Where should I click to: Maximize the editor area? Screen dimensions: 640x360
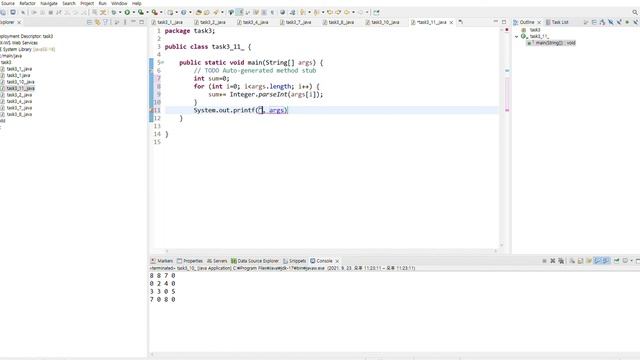click(504, 22)
